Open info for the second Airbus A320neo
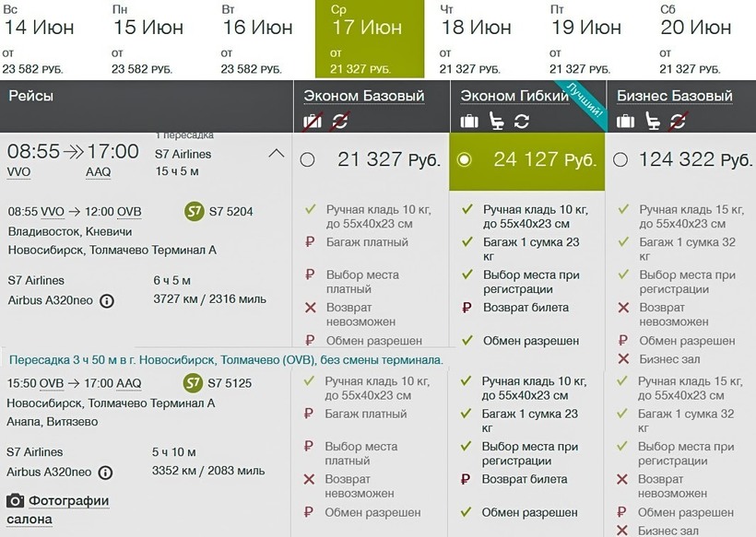The height and width of the screenshot is (537, 756). 107,473
